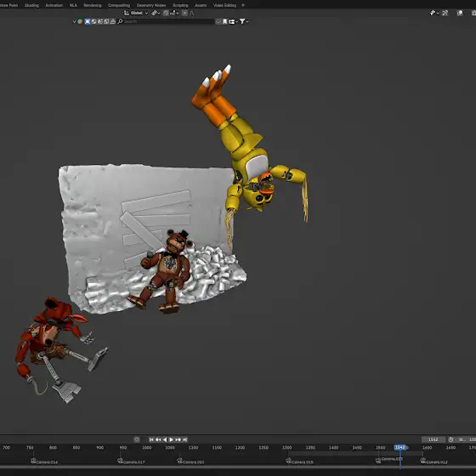476x476 pixels.
Task: Click frame 1400 on the timeline ruler
Action: click(x=333, y=447)
